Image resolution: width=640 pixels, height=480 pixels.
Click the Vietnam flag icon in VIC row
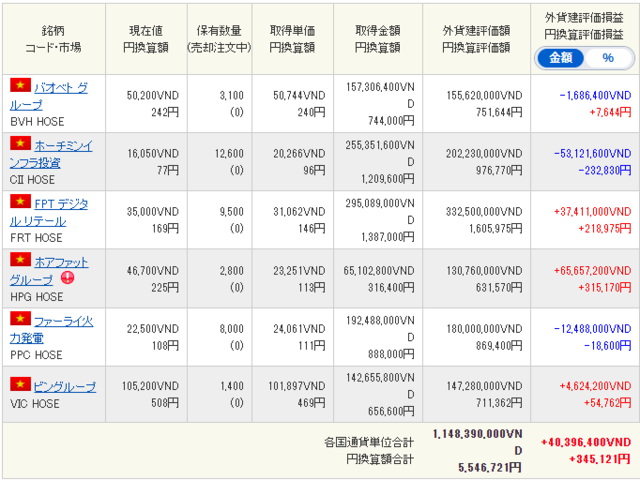click(x=20, y=384)
